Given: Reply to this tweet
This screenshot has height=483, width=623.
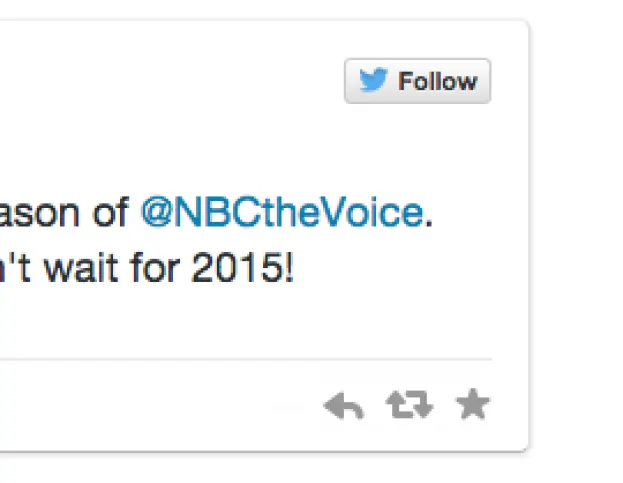Looking at the screenshot, I should pos(343,406).
